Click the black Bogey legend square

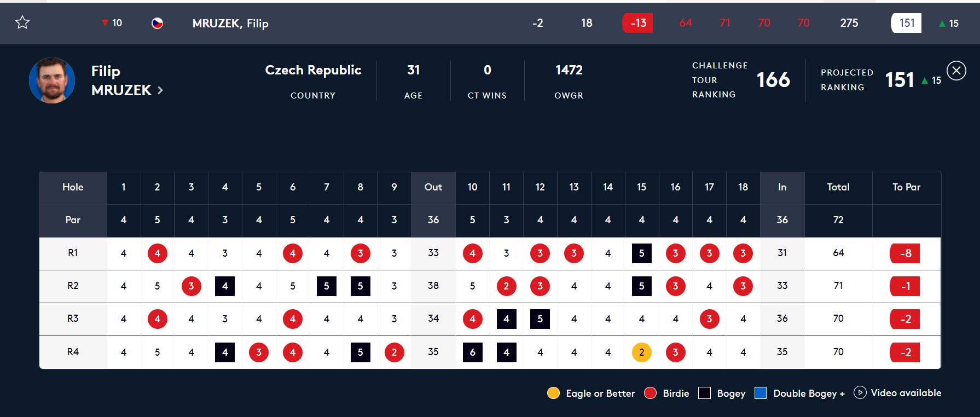coord(704,393)
